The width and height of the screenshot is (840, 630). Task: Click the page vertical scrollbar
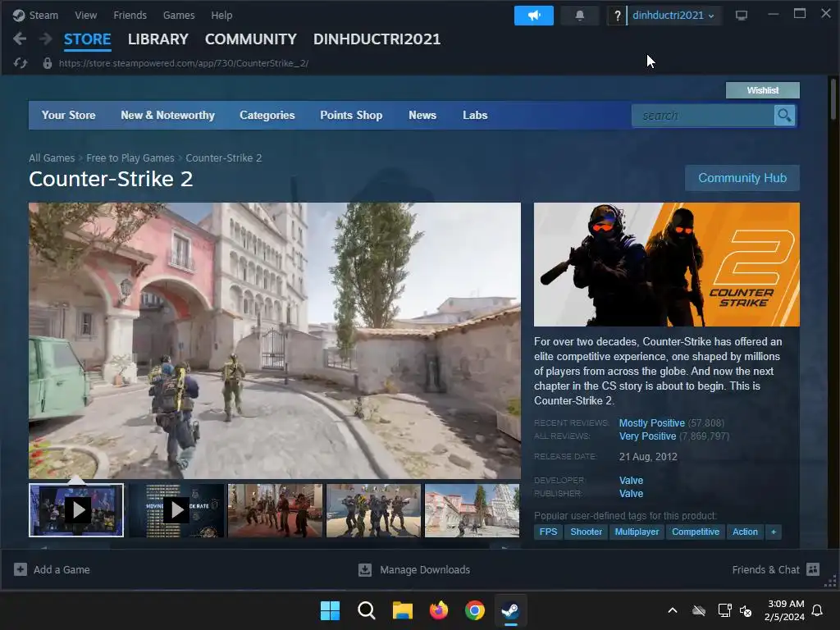coord(833,99)
